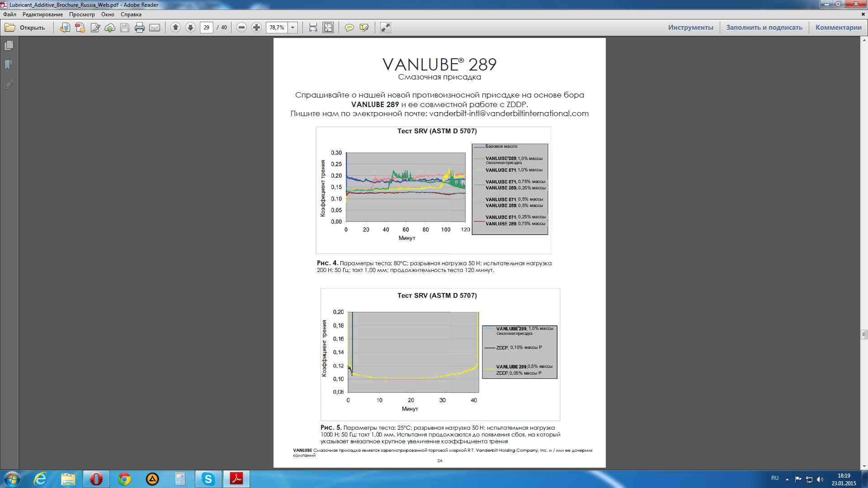
Task: Go to next page arrow
Action: 190,28
